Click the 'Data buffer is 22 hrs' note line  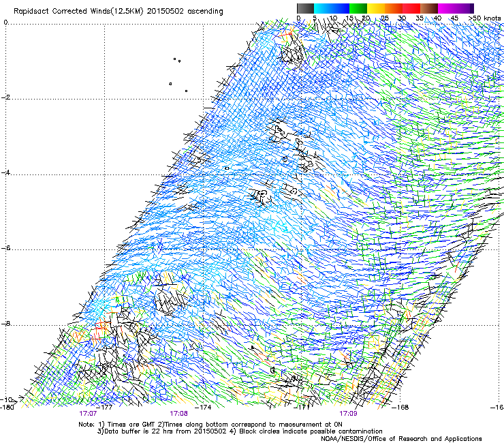pos(240,431)
